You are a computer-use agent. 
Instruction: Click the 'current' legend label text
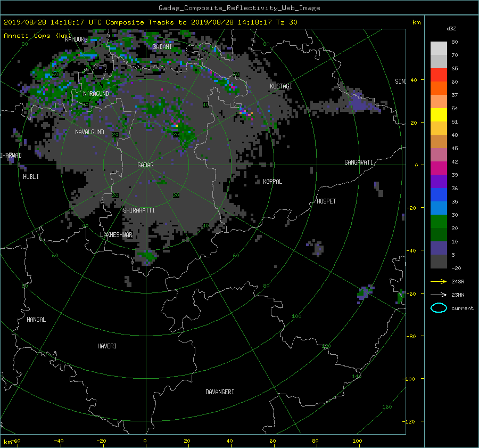point(463,308)
